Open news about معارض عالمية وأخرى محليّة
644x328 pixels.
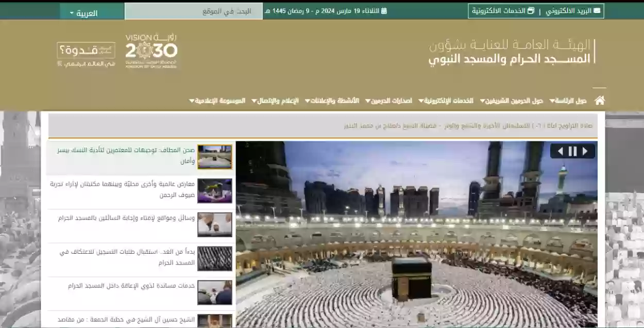[123, 189]
